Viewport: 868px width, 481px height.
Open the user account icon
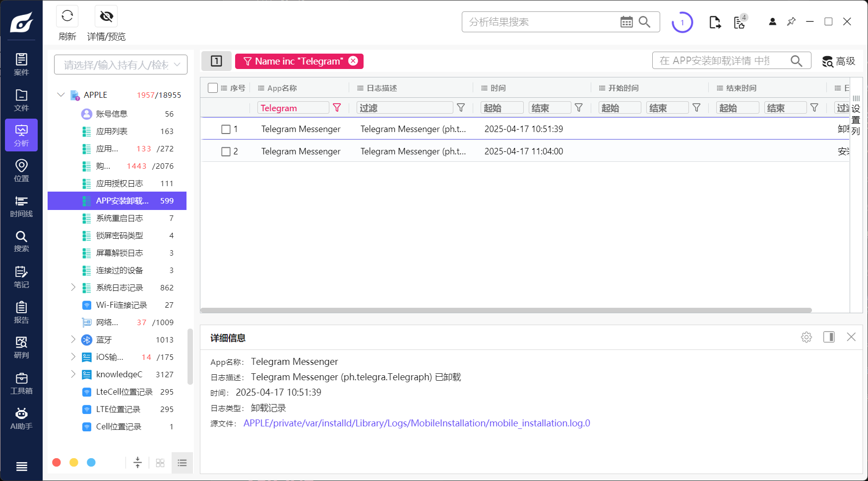(772, 22)
